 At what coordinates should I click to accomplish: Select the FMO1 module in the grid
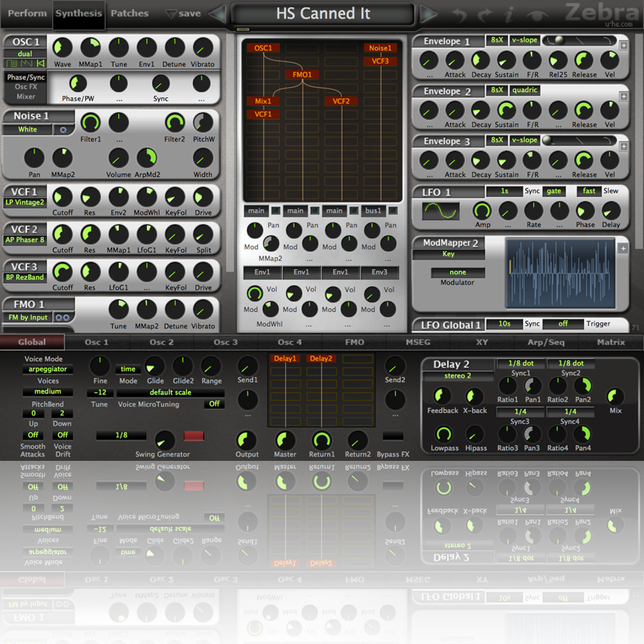pos(302,75)
